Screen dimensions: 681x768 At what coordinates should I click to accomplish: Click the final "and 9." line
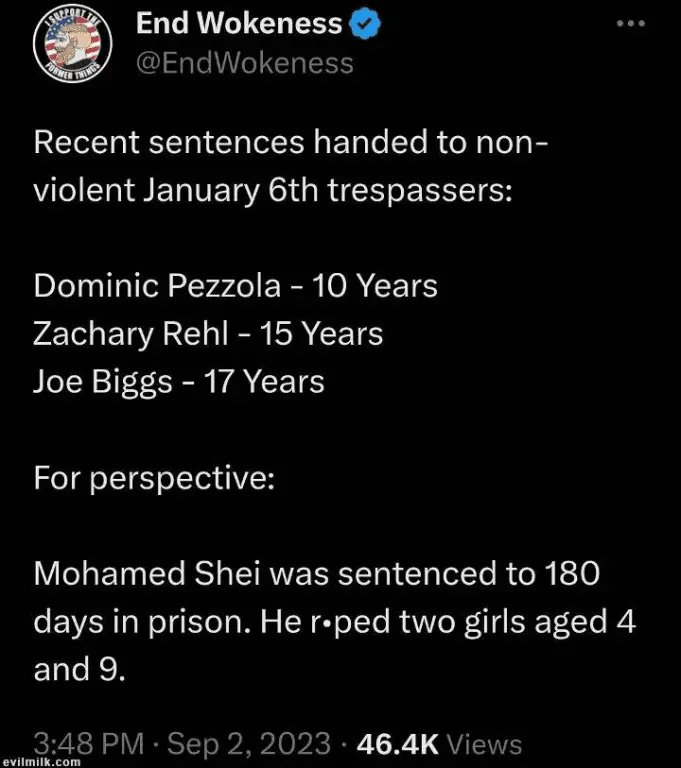point(80,668)
